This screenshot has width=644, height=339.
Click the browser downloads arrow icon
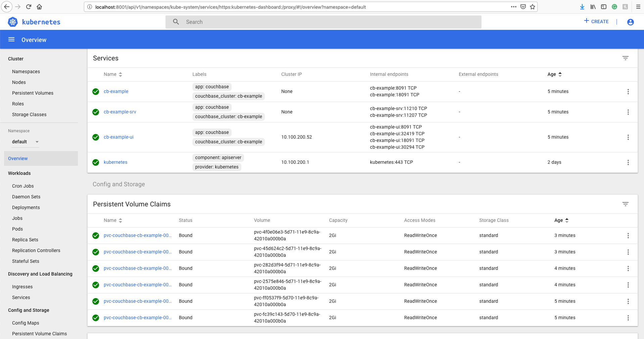[582, 7]
